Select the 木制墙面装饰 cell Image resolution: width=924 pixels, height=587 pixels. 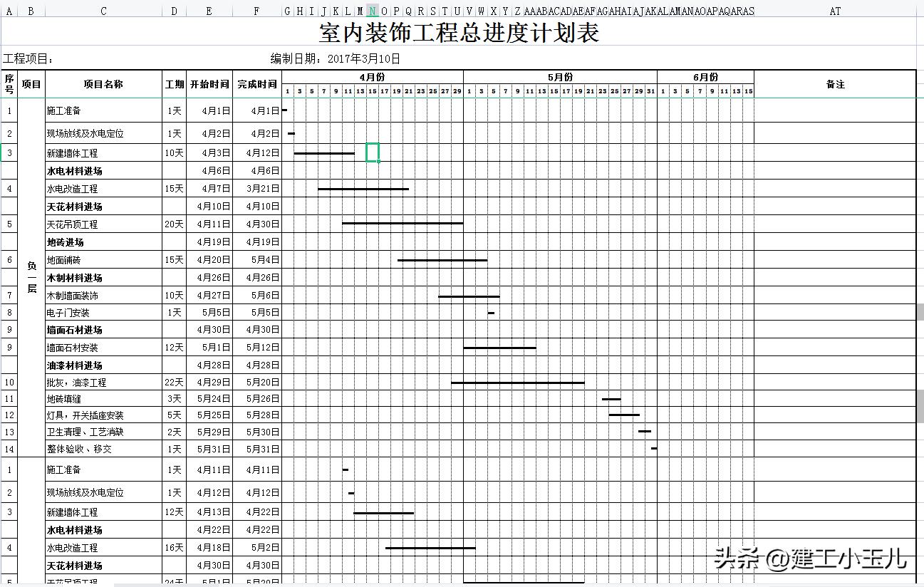coord(103,296)
